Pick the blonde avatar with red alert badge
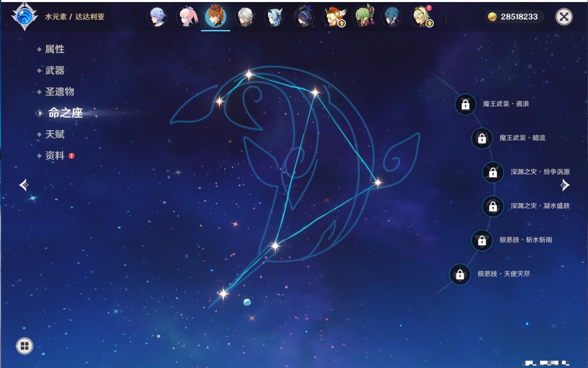 coord(422,17)
